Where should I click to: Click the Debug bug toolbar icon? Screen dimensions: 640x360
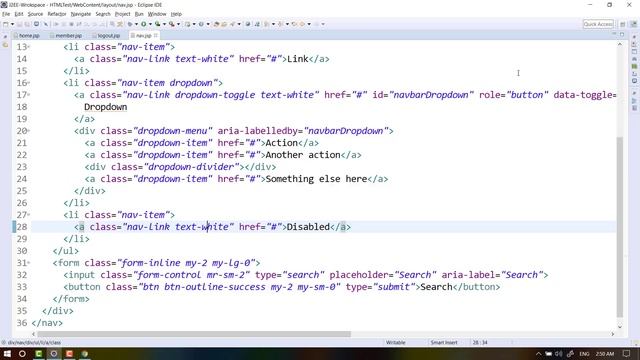130,24
